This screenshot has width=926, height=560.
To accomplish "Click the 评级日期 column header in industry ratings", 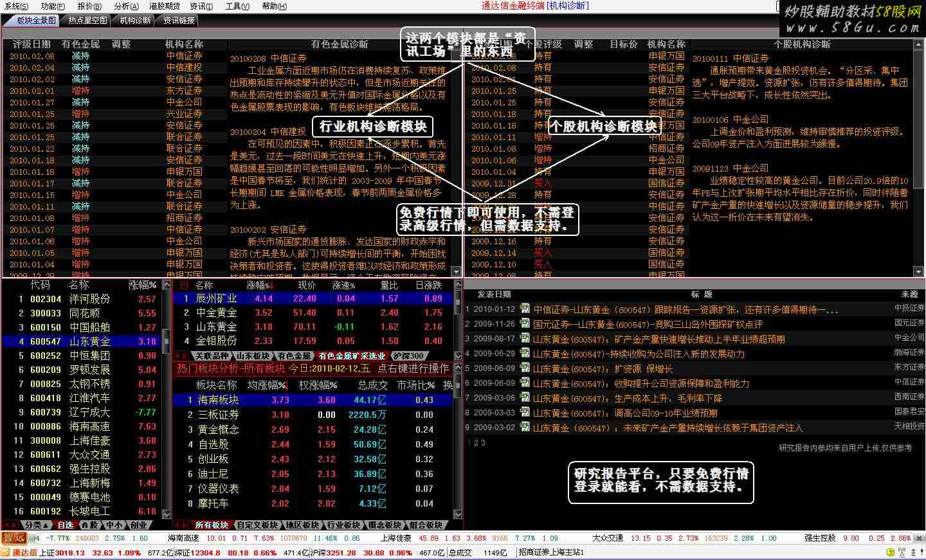I will tap(32, 44).
